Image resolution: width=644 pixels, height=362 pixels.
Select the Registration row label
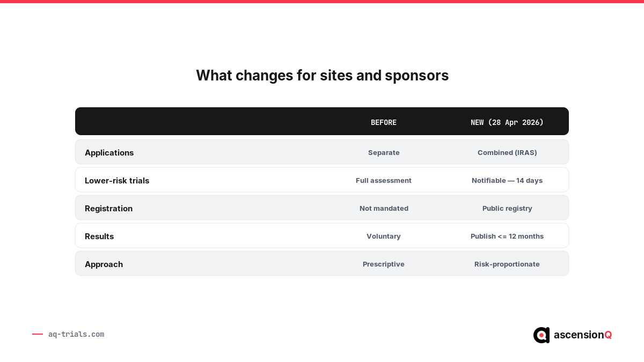[108, 209]
